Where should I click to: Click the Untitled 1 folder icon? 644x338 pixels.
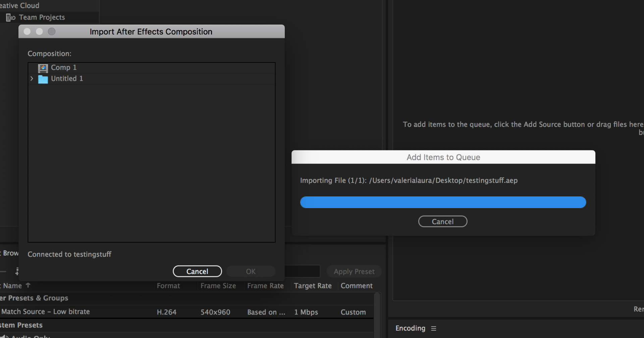coord(43,79)
